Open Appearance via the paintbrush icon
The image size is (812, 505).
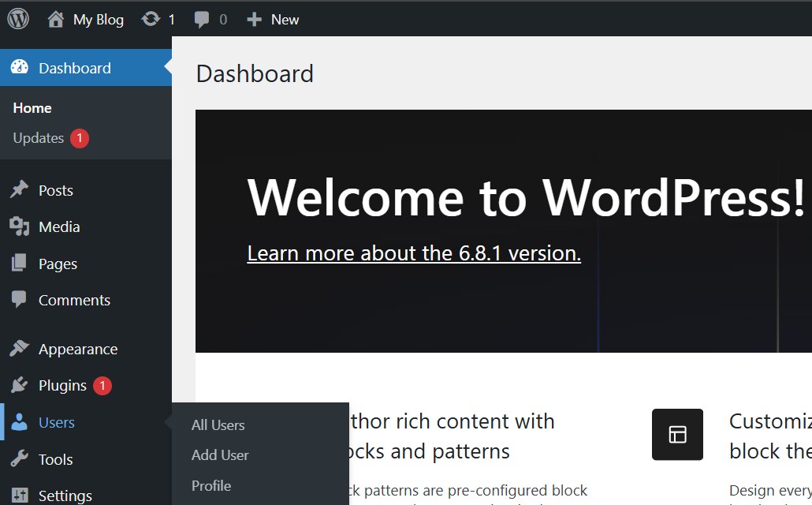76,348
